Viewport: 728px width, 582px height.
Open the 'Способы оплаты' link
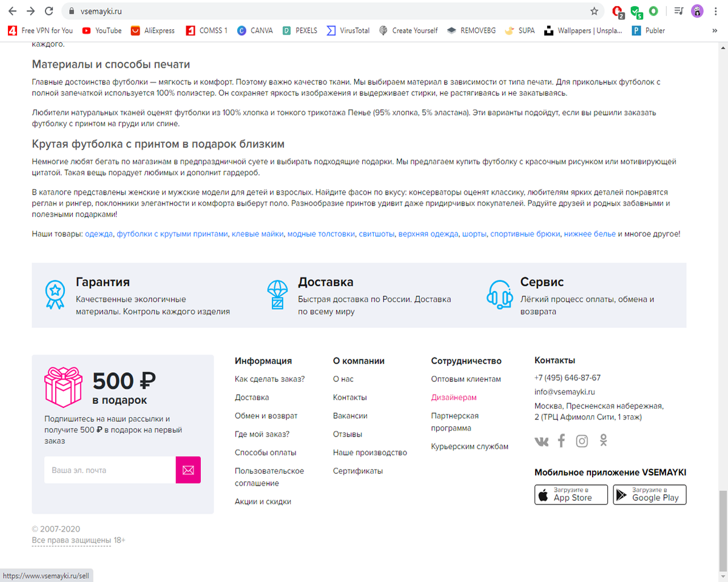pos(266,452)
